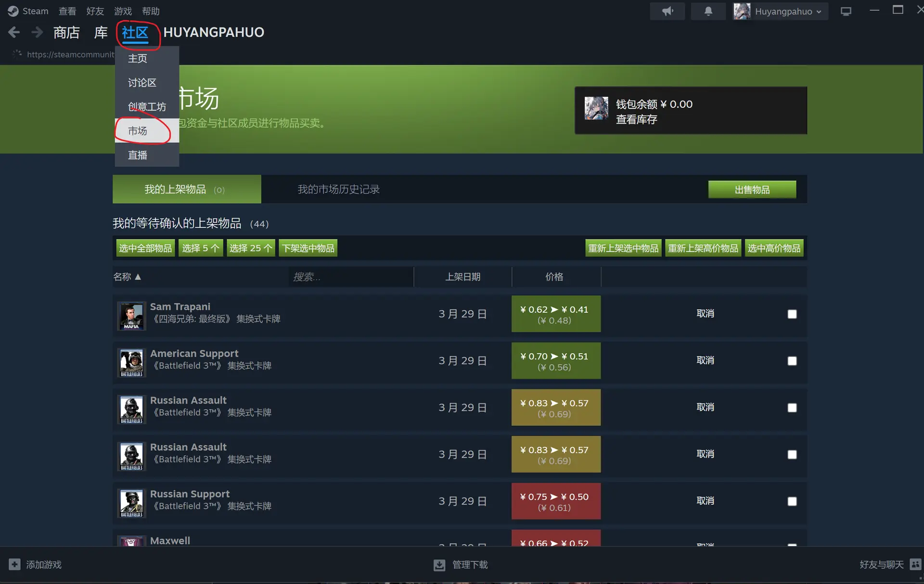Switch to Big Picture mode icon
This screenshot has height=584, width=924.
(846, 11)
